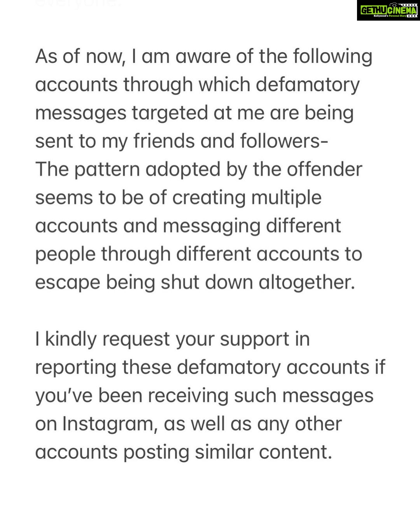
Task: Click the word 'targeted' in the first paragraph
Action: [x=170, y=113]
